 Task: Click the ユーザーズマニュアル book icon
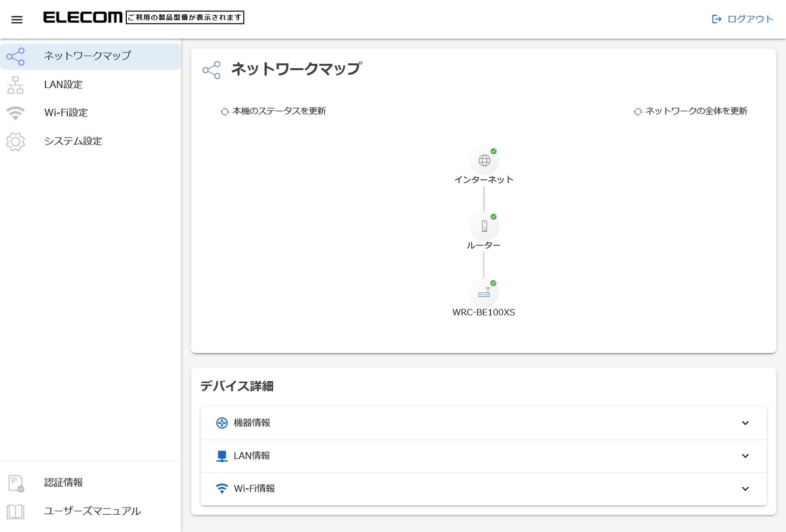pyautogui.click(x=15, y=511)
